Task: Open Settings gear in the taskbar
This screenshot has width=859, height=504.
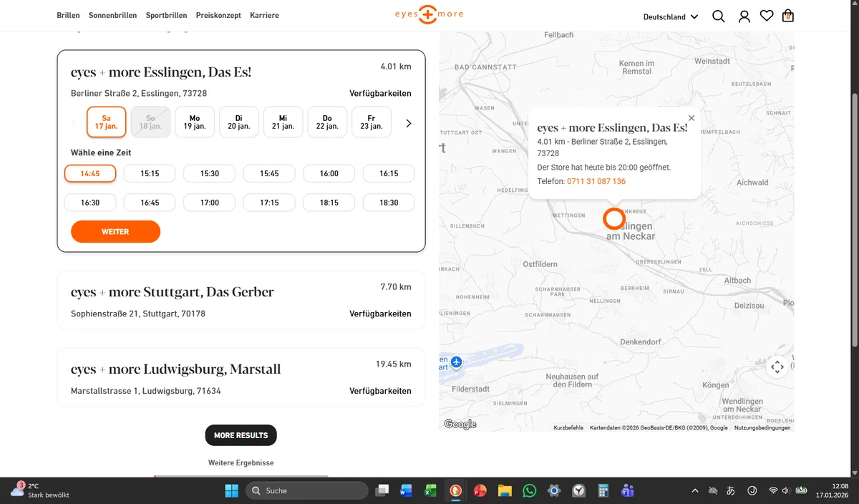Action: [x=554, y=490]
